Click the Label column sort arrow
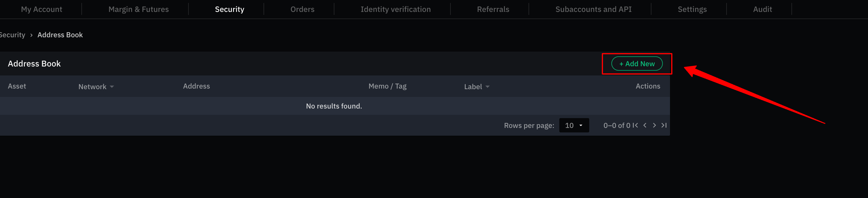868x198 pixels. pos(487,87)
